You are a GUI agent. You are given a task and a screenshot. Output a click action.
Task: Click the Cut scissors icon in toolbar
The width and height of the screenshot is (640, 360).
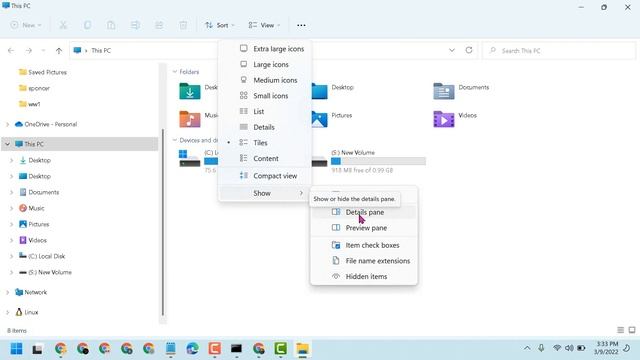[x=63, y=25]
